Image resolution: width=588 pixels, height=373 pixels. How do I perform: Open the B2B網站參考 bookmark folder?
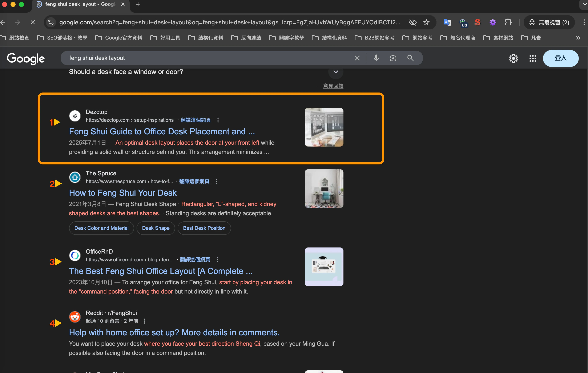[x=375, y=38]
